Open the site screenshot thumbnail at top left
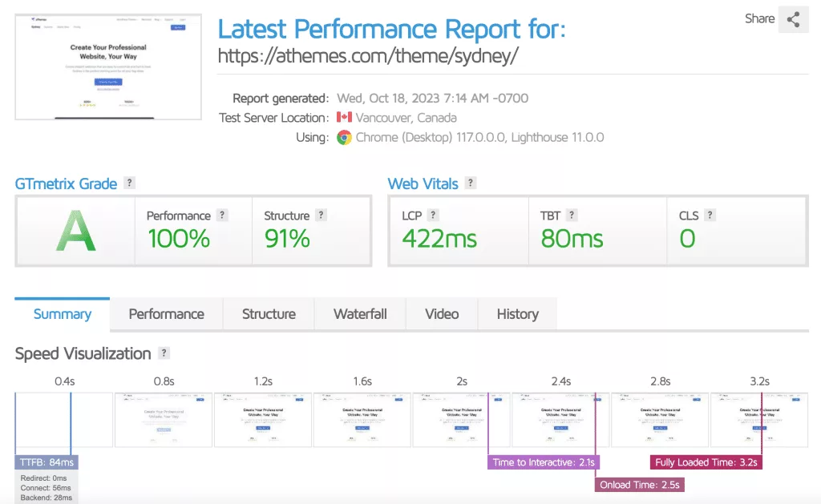This screenshot has width=821, height=504. click(x=108, y=67)
